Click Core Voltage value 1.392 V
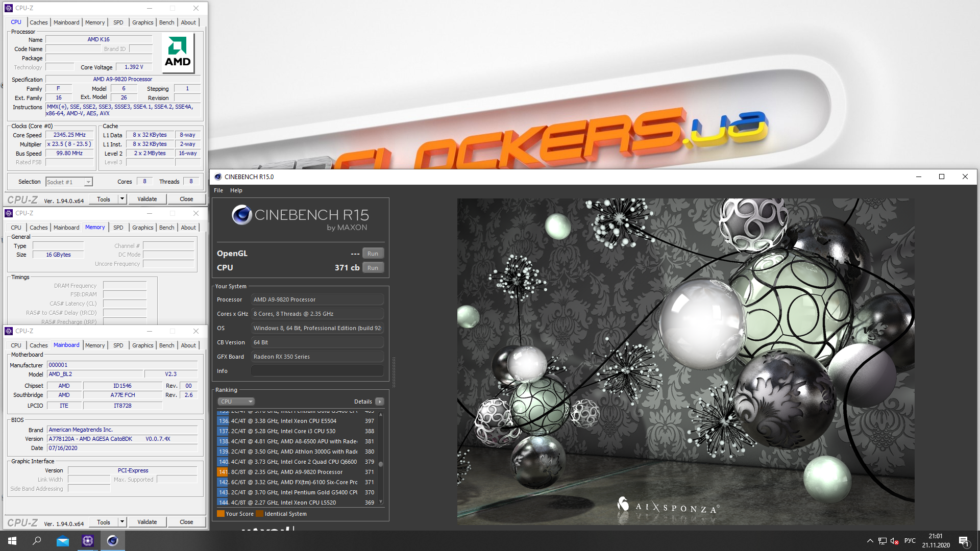Screen dimensions: 980x551 click(x=134, y=67)
